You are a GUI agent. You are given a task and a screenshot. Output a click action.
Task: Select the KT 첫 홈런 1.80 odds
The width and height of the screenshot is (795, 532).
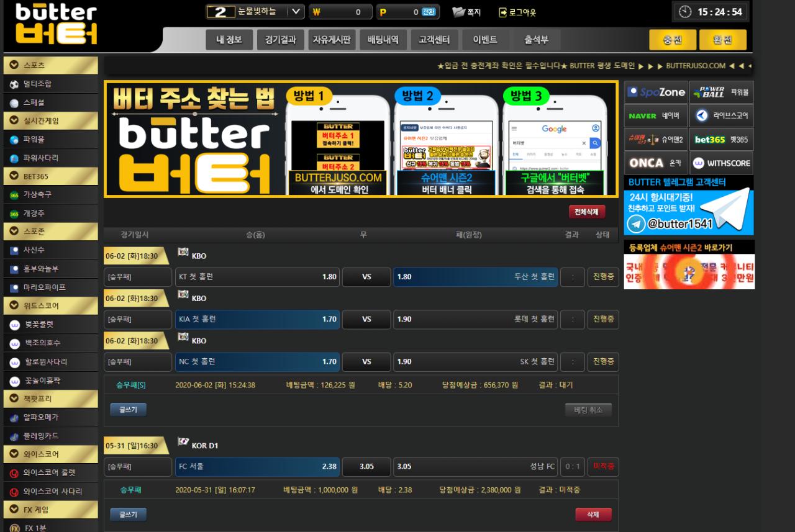tap(257, 277)
